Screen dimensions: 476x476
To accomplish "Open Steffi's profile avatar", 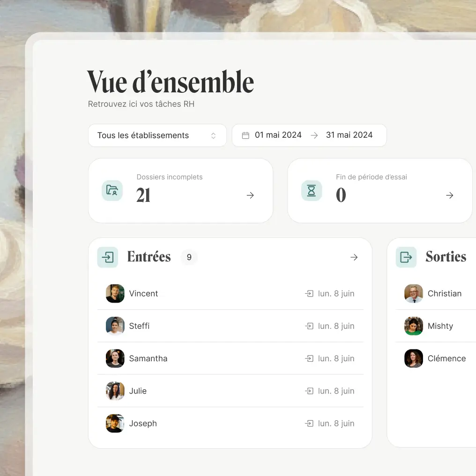I will coord(115,326).
